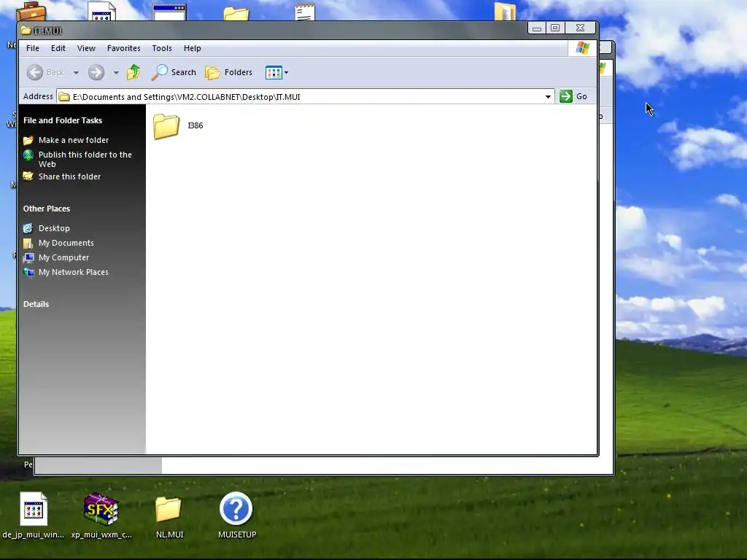Open the Help menu
This screenshot has width=747, height=560.
[193, 48]
